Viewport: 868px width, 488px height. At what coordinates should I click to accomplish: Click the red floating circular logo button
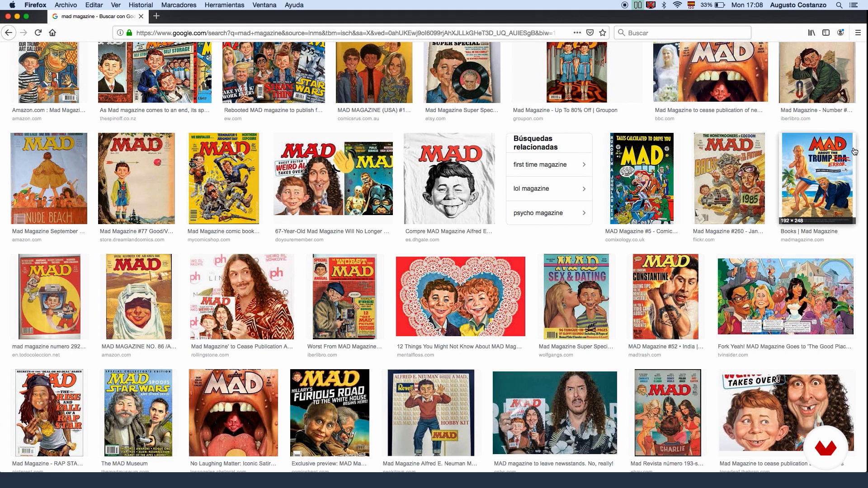[x=826, y=448]
